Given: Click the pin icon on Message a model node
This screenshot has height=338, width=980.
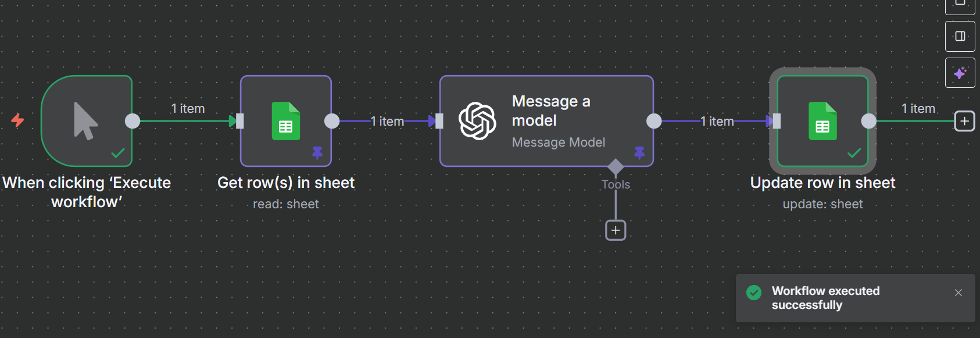Looking at the screenshot, I should tap(639, 153).
